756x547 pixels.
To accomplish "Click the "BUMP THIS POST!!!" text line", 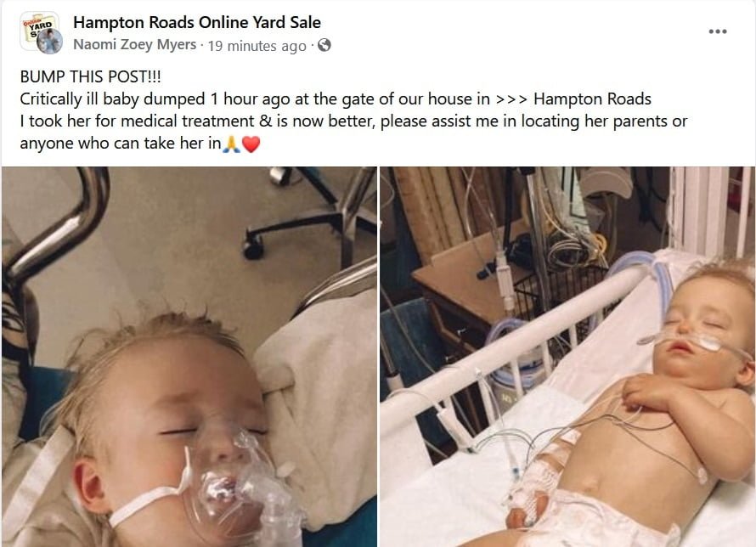I will tap(91, 76).
